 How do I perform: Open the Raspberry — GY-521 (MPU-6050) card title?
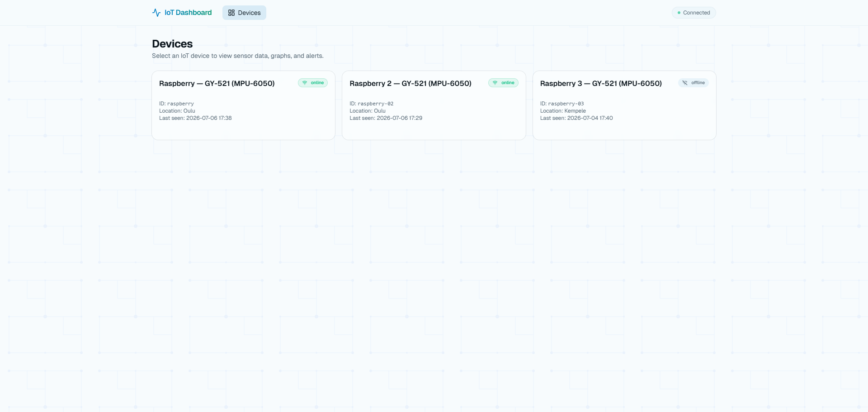click(x=217, y=83)
